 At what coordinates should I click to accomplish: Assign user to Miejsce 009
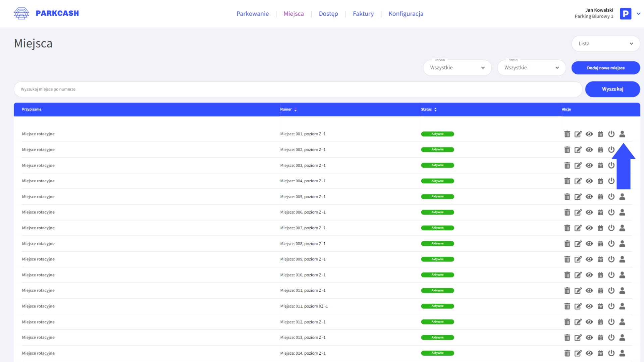tap(622, 259)
